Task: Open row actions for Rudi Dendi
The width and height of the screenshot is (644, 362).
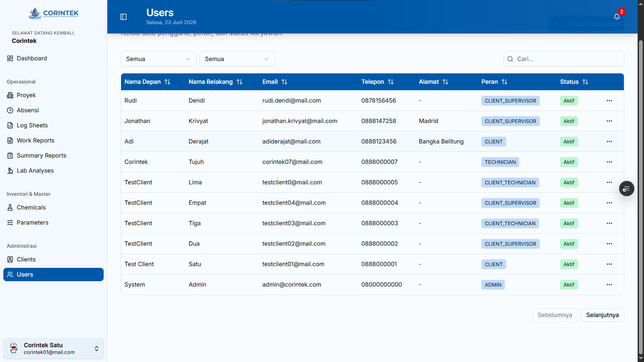Action: [609, 101]
